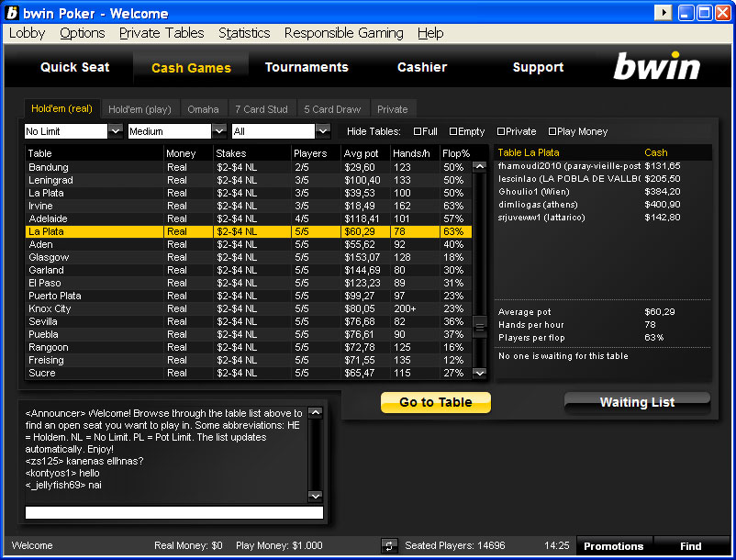This screenshot has width=736, height=560.
Task: Click table list scrollbar thumb
Action: [479, 327]
